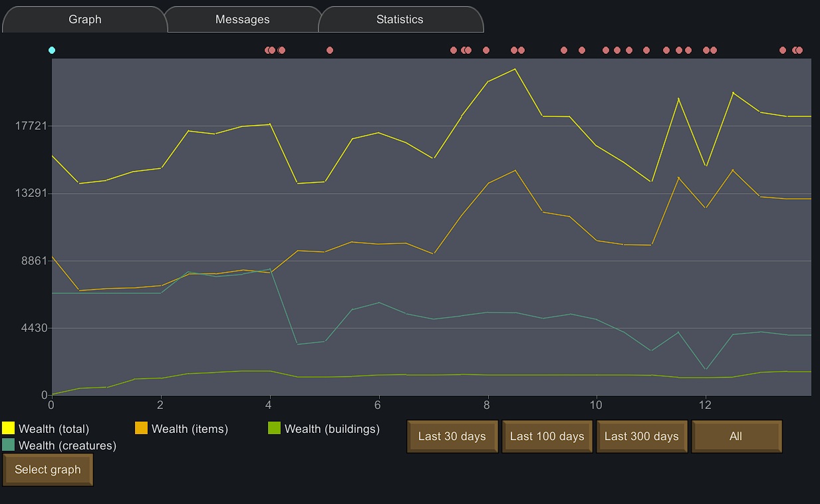Viewport: 820px width, 504px height.
Task: Open the Select graph menu
Action: tap(48, 469)
